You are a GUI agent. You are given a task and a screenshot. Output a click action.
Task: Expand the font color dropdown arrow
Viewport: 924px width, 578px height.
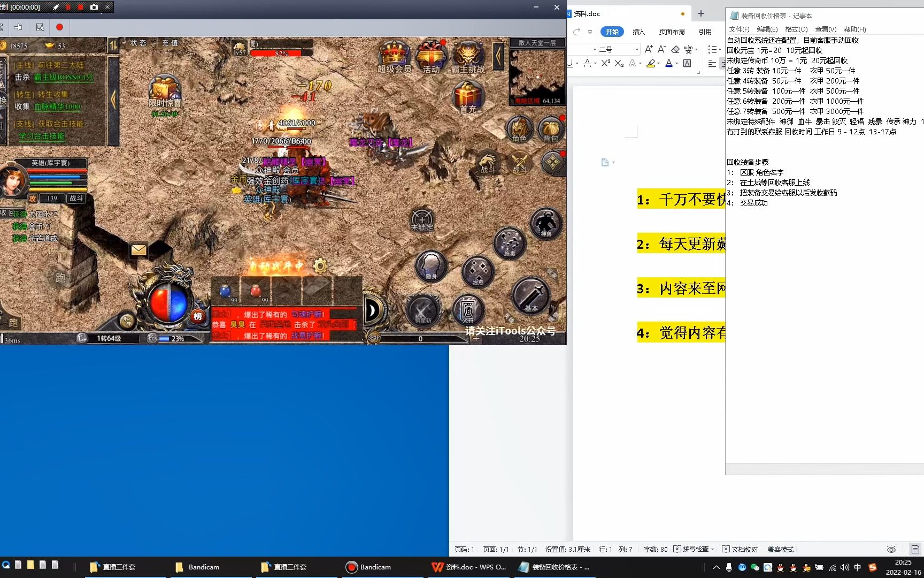(x=676, y=63)
